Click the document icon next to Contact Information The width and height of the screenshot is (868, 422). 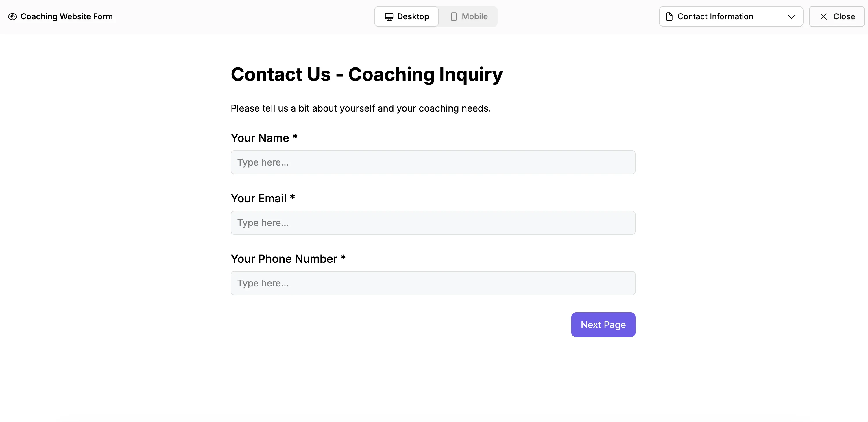[669, 16]
